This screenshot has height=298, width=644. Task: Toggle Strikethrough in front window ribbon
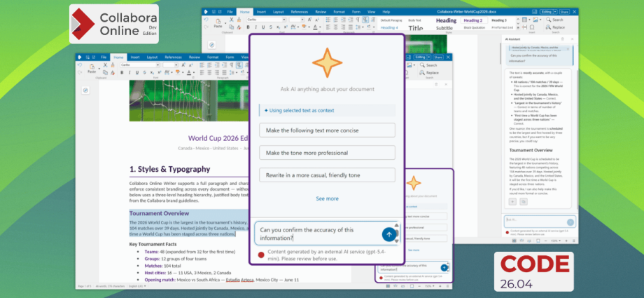pos(145,72)
